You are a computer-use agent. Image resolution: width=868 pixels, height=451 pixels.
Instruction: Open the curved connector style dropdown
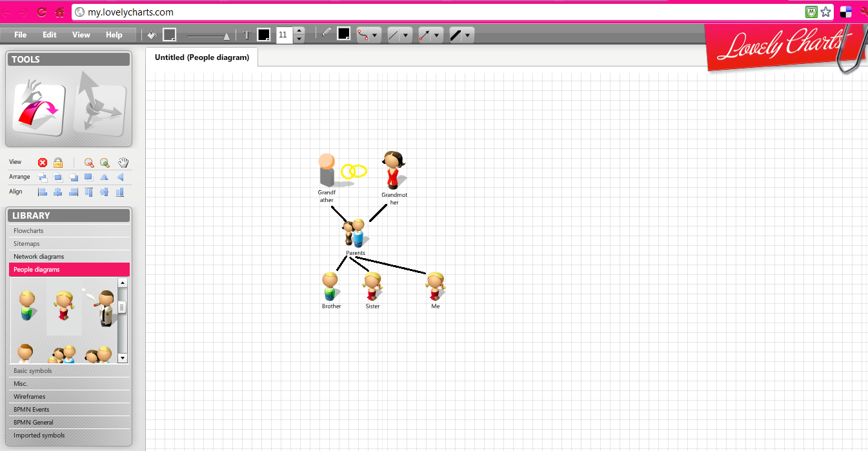[375, 35]
